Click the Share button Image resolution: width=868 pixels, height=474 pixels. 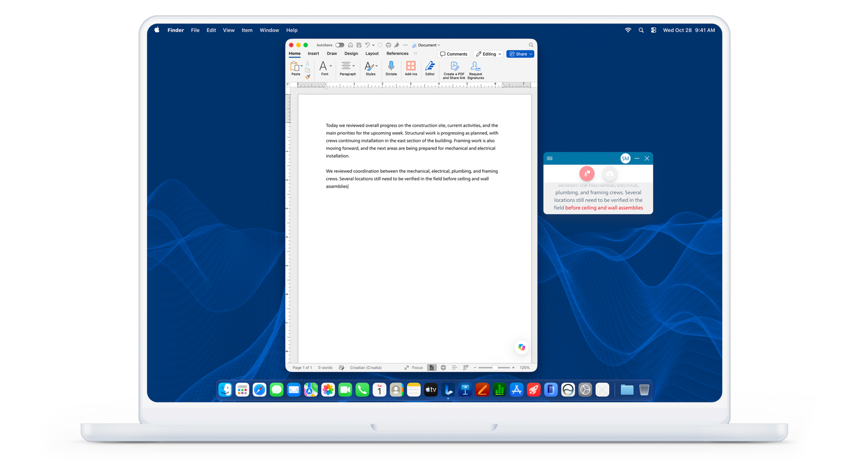520,54
